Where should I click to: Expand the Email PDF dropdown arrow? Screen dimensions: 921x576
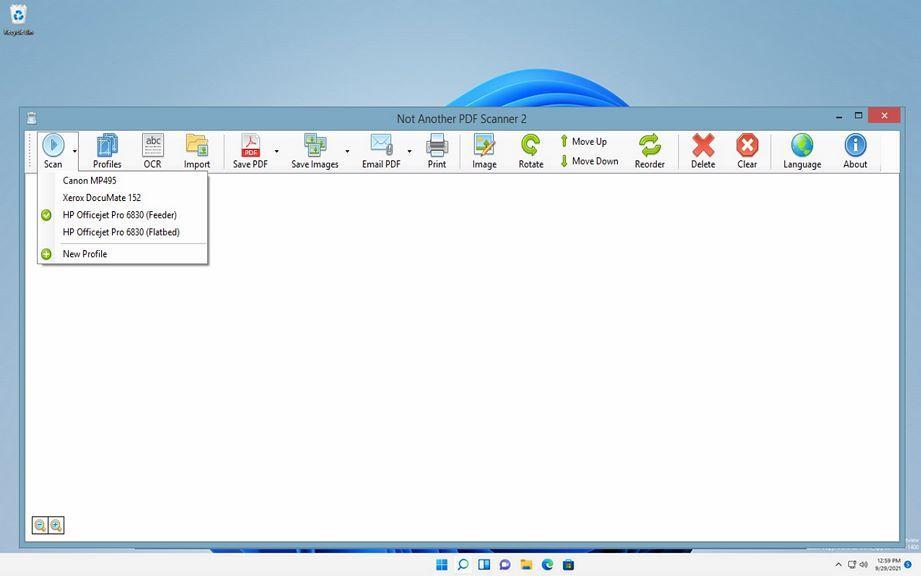click(x=409, y=152)
